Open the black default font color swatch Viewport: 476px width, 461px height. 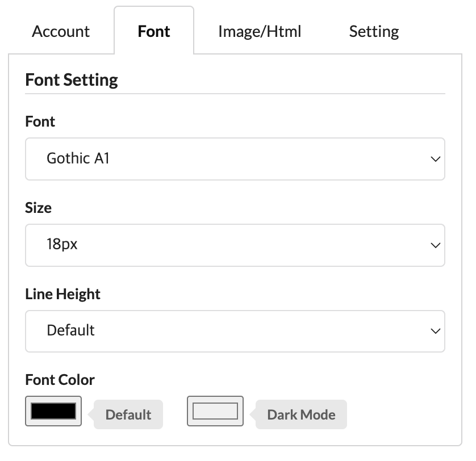tap(53, 411)
